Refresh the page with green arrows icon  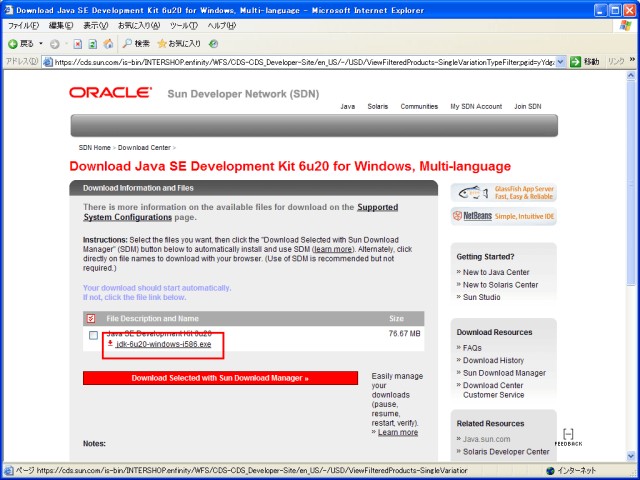[x=93, y=44]
